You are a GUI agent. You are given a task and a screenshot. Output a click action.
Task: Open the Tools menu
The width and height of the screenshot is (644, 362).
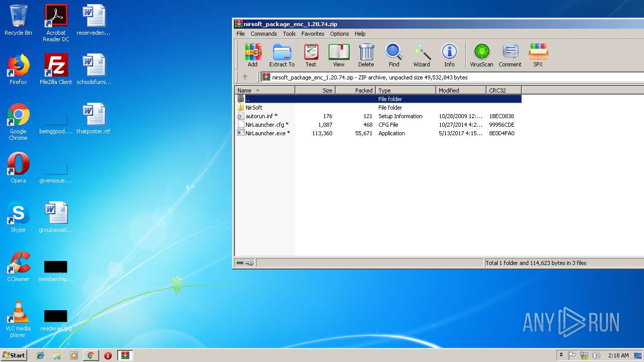point(289,34)
